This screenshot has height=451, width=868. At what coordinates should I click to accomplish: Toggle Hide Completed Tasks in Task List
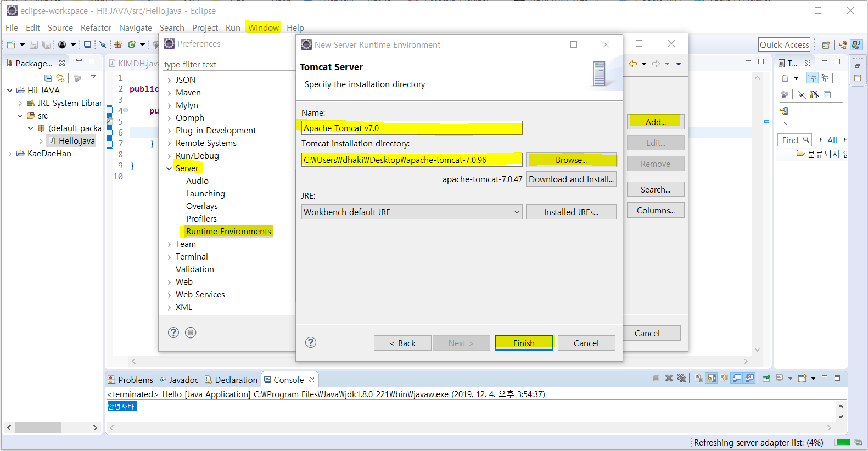pos(802,94)
